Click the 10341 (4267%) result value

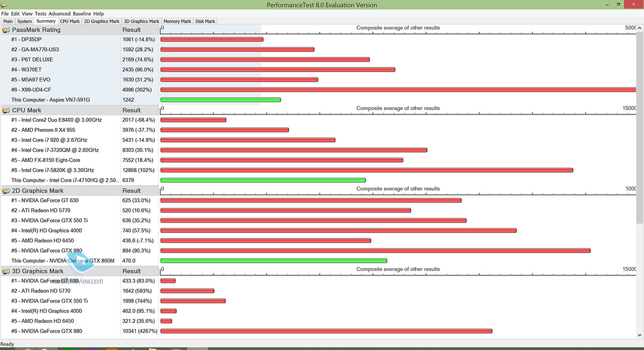click(x=140, y=331)
